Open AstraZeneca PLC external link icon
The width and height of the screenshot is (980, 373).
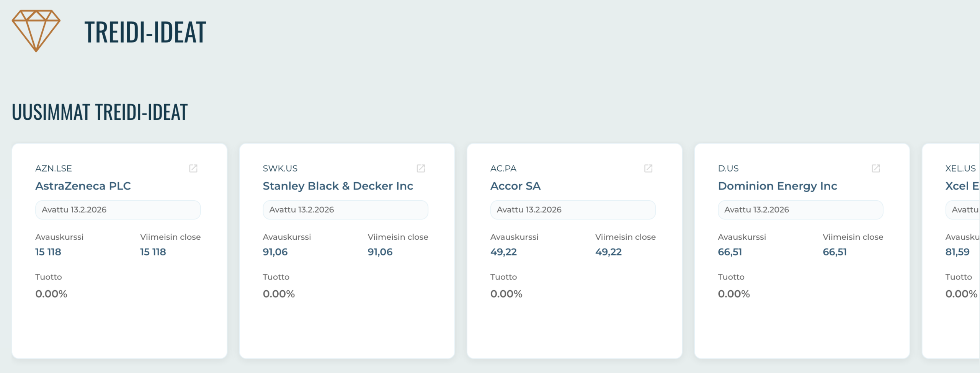(x=193, y=169)
